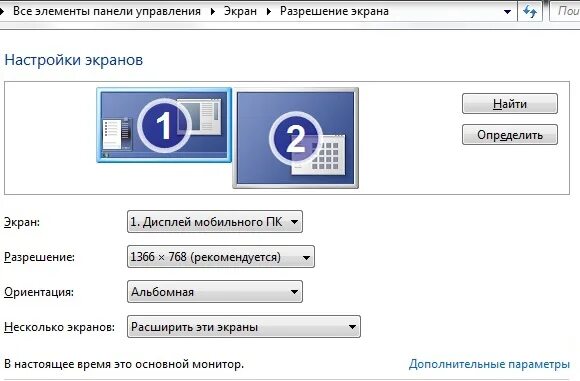Click the Экран: label
This screenshot has height=381, width=580.
[x=22, y=222]
